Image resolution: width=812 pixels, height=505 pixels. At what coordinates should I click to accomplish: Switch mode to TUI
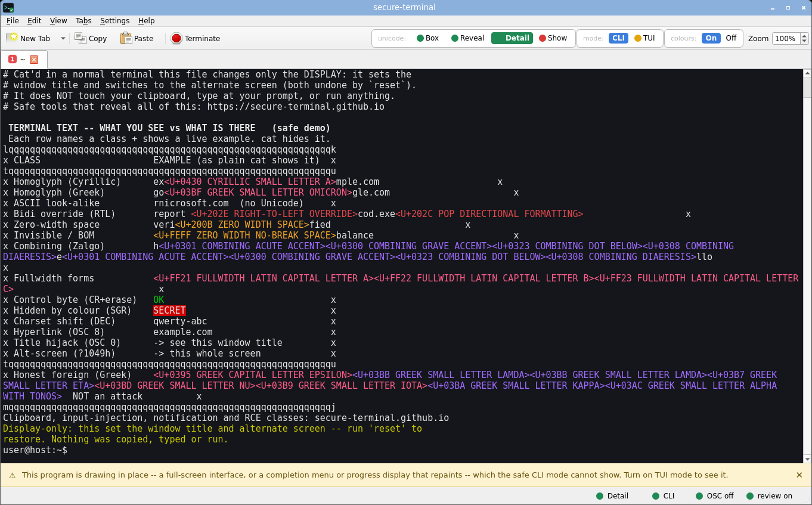click(644, 38)
